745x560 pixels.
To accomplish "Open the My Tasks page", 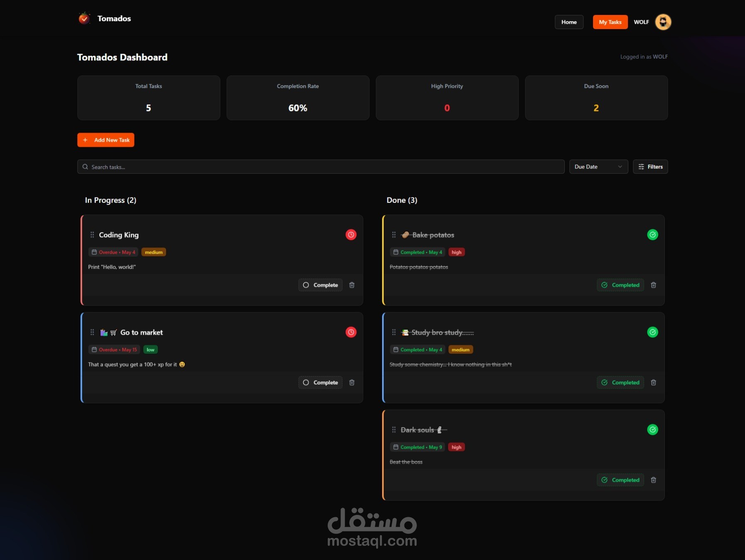I will [610, 22].
